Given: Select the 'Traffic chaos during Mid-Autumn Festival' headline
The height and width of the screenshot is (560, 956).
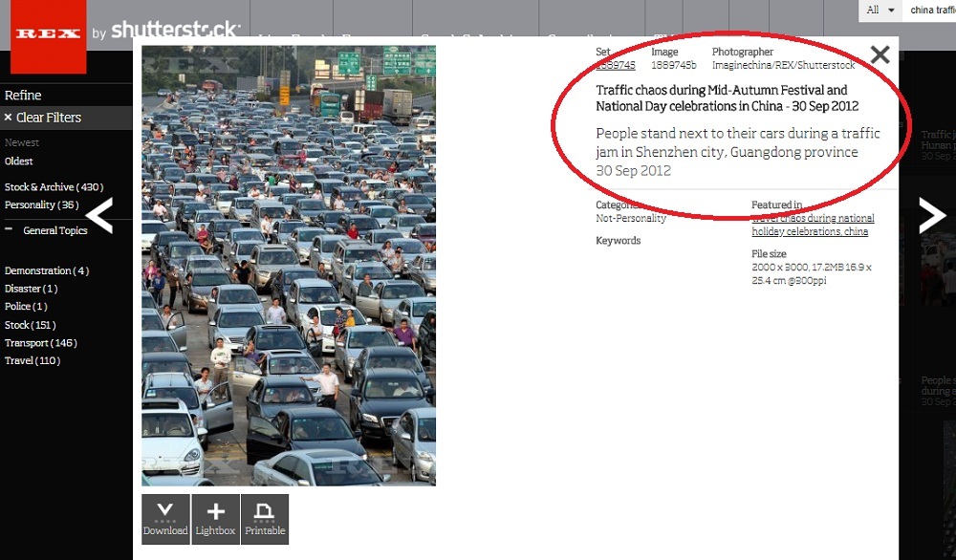Looking at the screenshot, I should click(x=728, y=98).
